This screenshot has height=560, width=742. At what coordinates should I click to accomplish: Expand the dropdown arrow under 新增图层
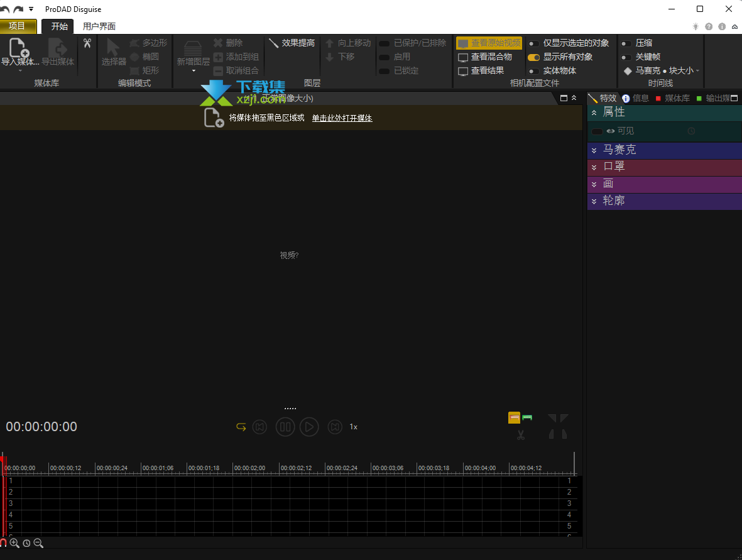click(x=194, y=71)
